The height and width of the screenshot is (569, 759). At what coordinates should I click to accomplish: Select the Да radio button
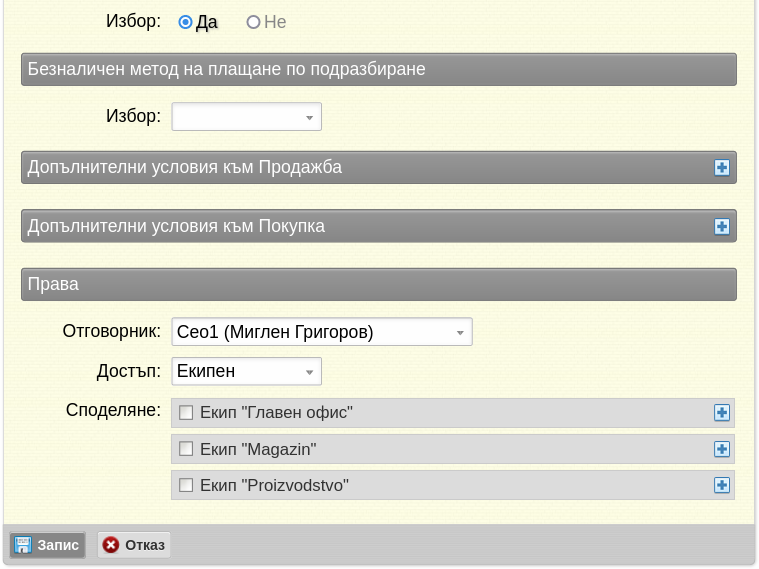(185, 22)
